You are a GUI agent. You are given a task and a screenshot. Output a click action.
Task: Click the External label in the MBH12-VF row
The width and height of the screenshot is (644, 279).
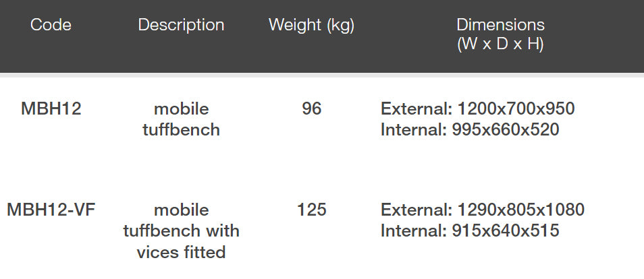click(416, 210)
